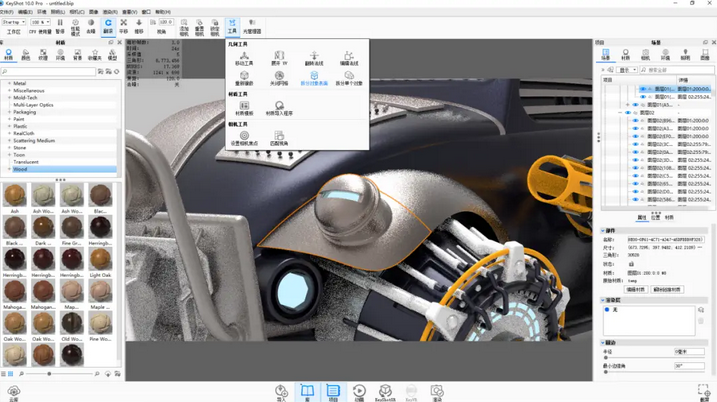Click Set Camera Focus (设置相机焦点) tool
This screenshot has height=402, width=717.
tap(244, 138)
